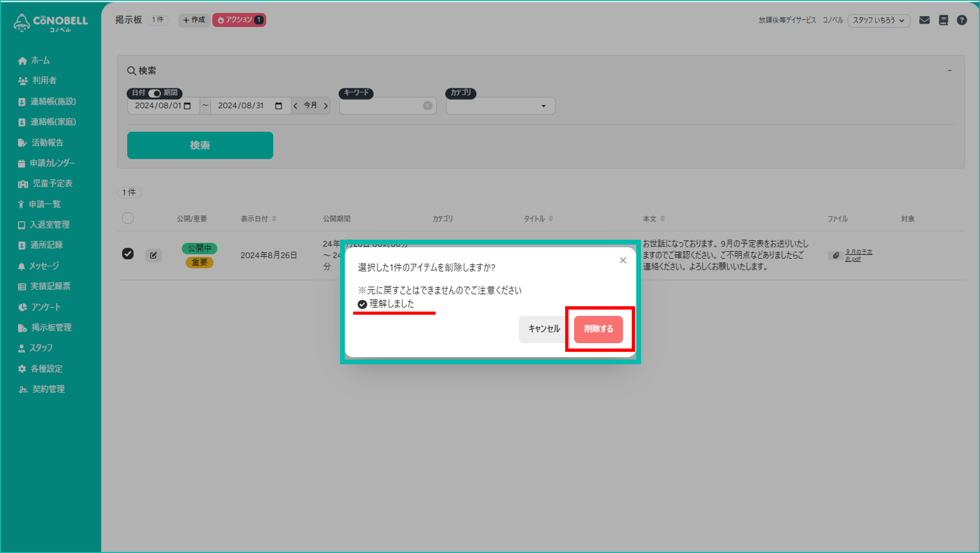Click the 申請一覧 person icon
Image resolution: width=980 pixels, height=553 pixels.
[21, 204]
